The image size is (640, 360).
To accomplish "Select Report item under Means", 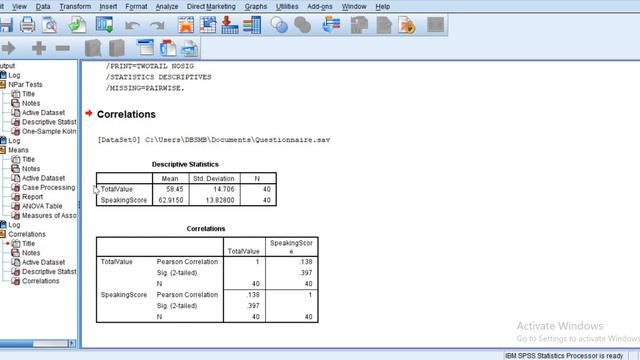I will click(32, 197).
